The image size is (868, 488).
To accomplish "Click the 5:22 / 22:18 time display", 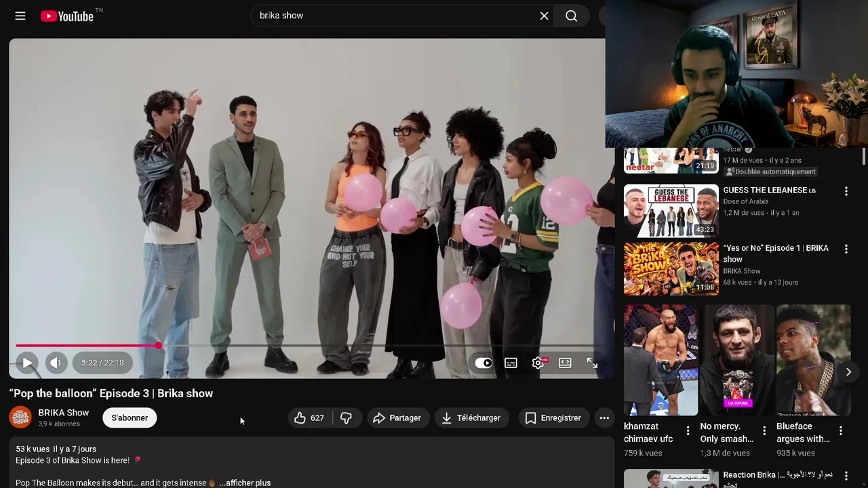I will click(x=102, y=363).
